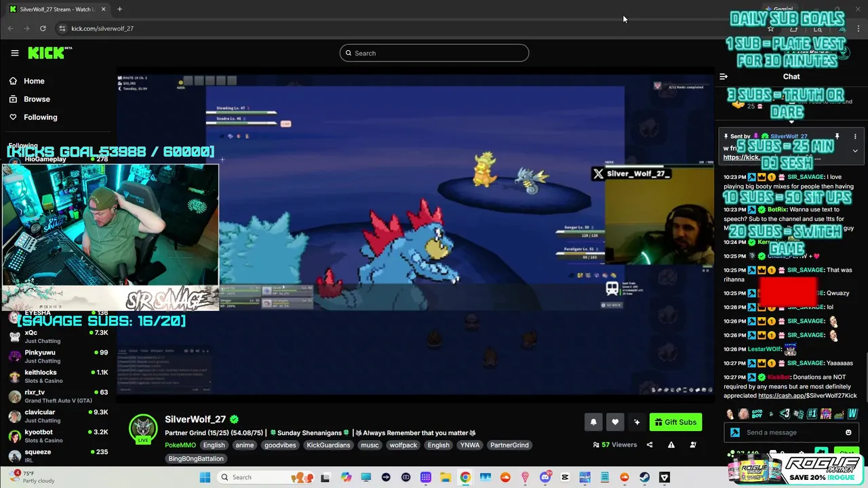Open rixr_tv channel in sidebar
Image resolution: width=868 pixels, height=488 pixels.
pos(58,396)
